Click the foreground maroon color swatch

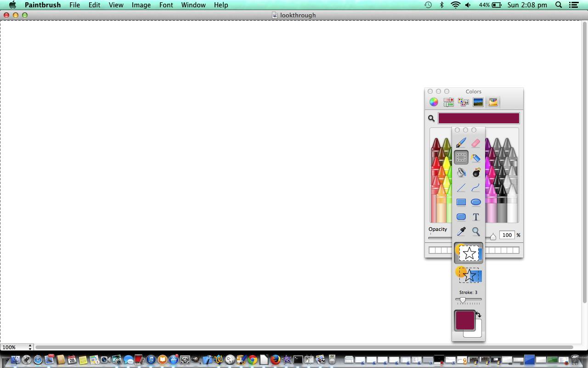coord(464,320)
